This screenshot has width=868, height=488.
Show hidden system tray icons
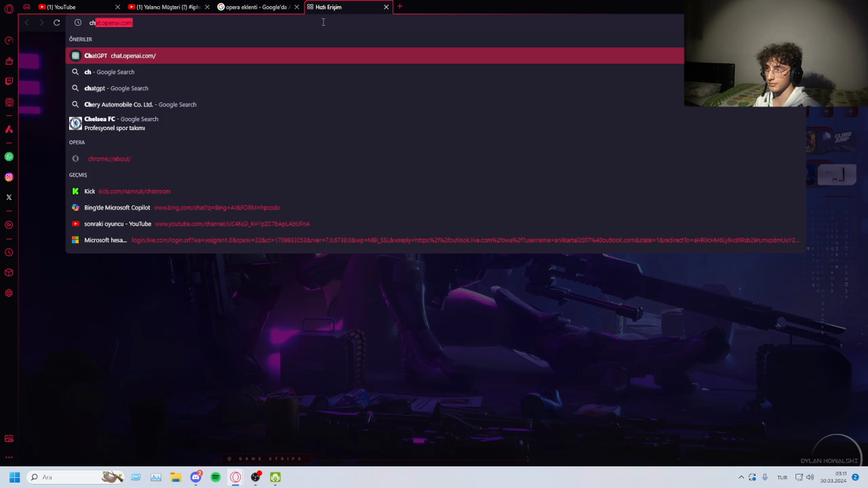click(741, 477)
